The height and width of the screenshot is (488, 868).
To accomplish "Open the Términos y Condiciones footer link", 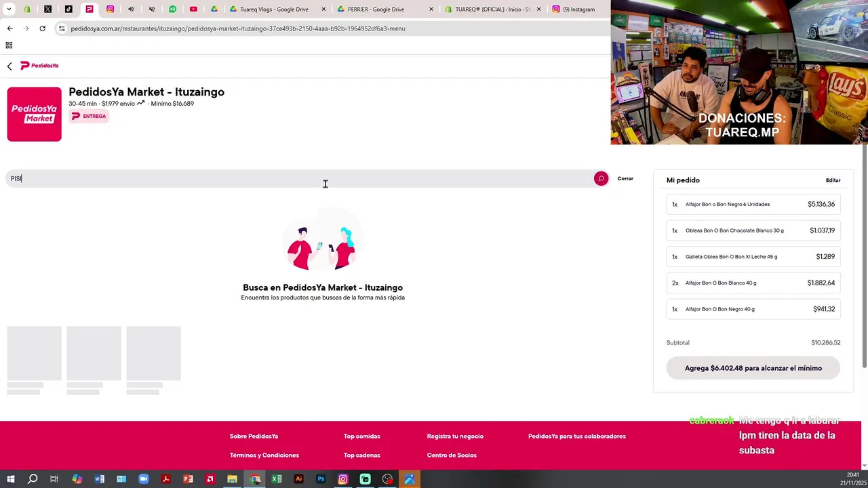I will coord(264,455).
